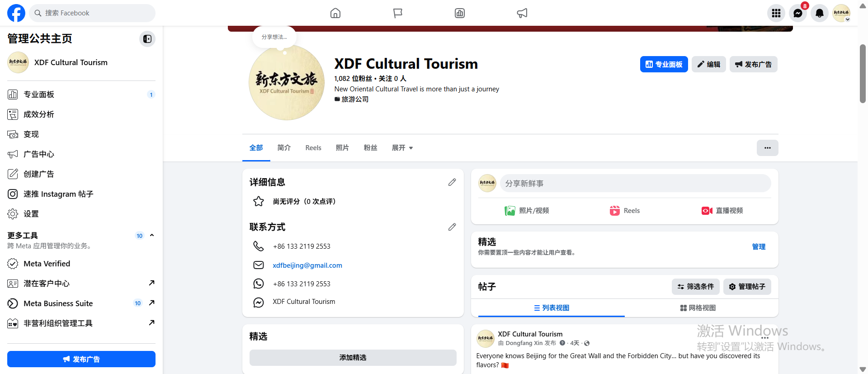Start 直播视频 from composer
This screenshot has height=374, width=868.
[722, 211]
